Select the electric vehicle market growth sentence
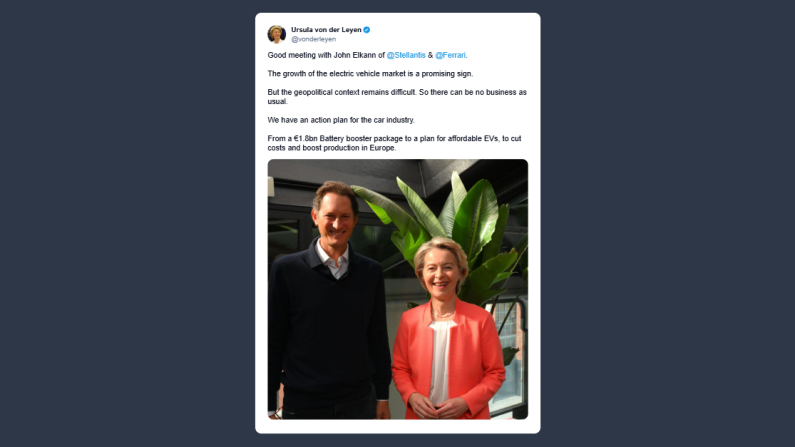The width and height of the screenshot is (795, 447). coord(370,73)
